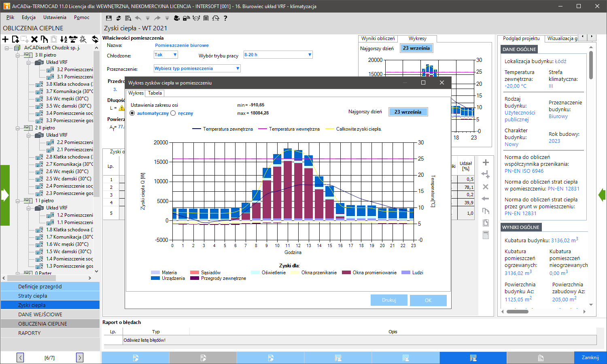607x364 pixels.
Task: Switch to the Wyniki obliczeń tab
Action: pos(378,38)
